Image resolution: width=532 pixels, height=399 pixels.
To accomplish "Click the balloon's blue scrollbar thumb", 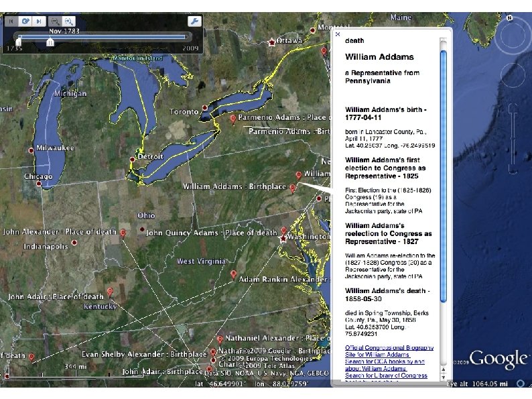I will click(x=444, y=176).
